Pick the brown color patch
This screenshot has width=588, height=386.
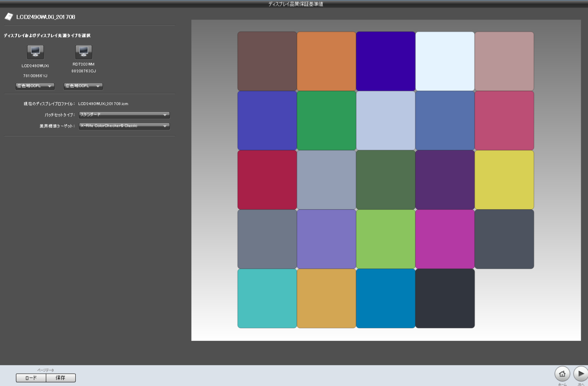[x=267, y=61]
